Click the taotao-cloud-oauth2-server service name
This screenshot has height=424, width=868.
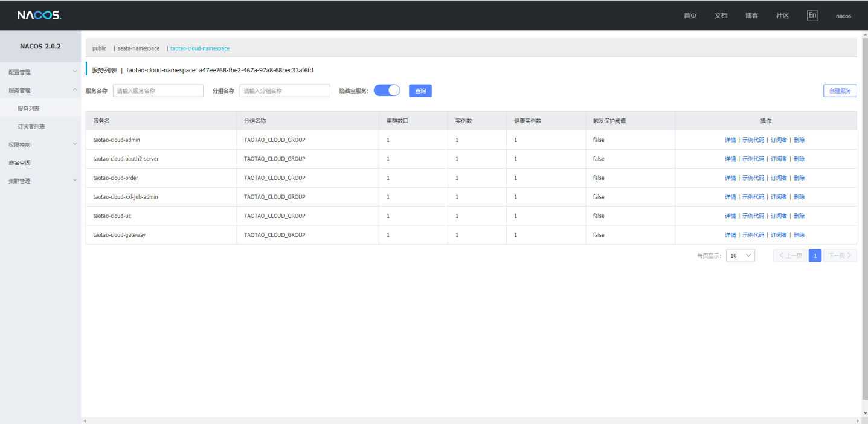click(126, 159)
